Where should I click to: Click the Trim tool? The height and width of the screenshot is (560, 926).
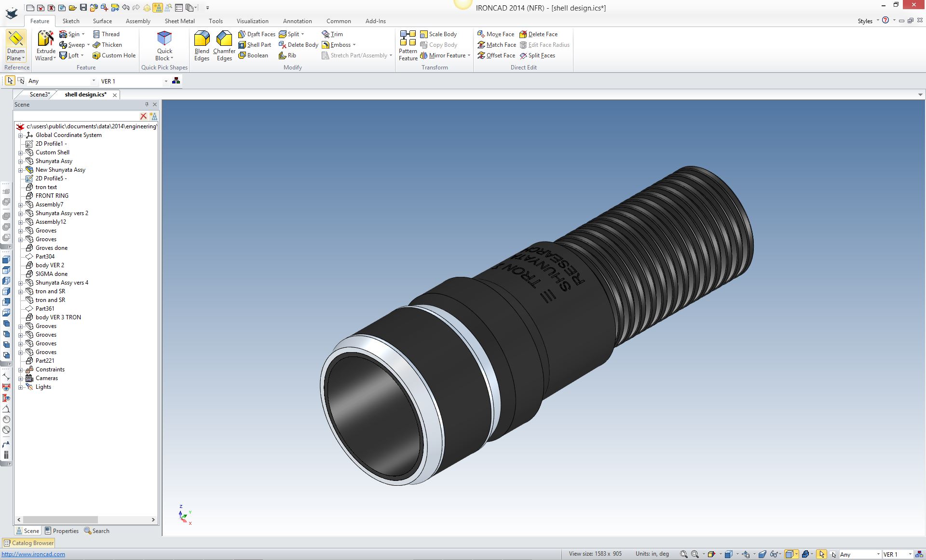tap(332, 34)
